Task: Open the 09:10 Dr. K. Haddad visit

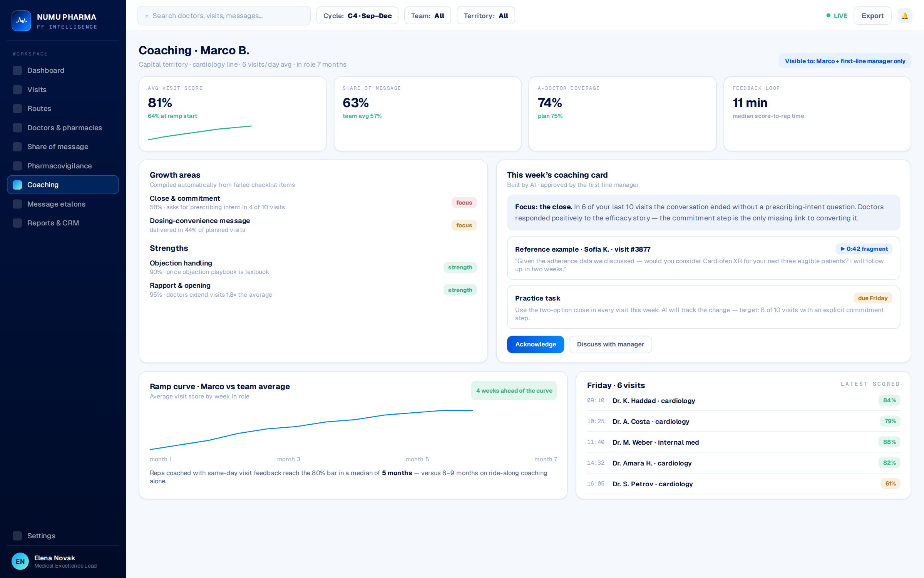Action: (x=743, y=401)
